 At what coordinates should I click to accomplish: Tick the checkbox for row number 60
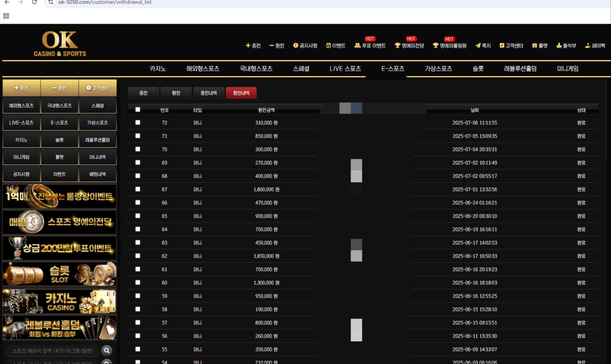tap(138, 282)
